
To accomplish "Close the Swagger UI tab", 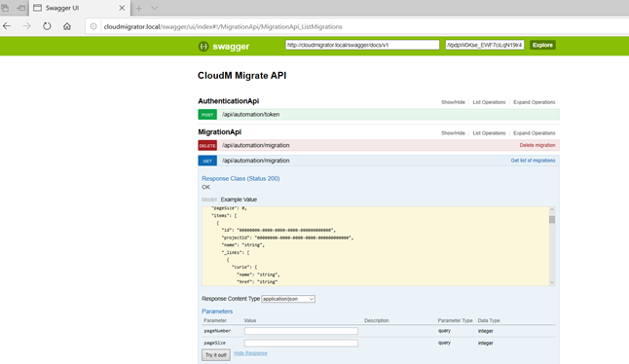I will click(x=122, y=8).
